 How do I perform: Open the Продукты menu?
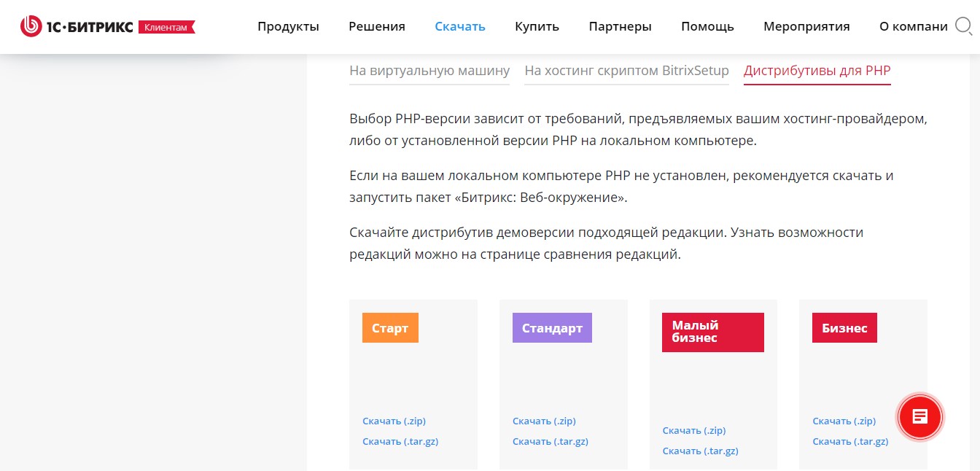(x=288, y=27)
